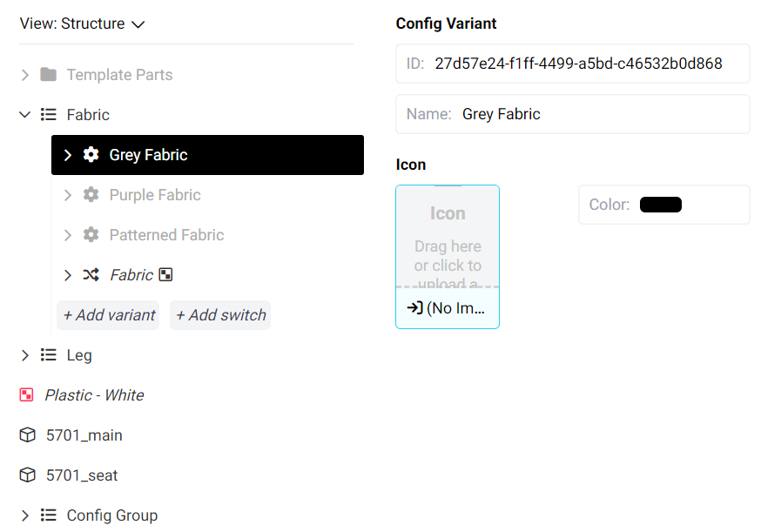761x532 pixels.
Task: Click the Fabric list group icon
Action: pyautogui.click(x=49, y=115)
